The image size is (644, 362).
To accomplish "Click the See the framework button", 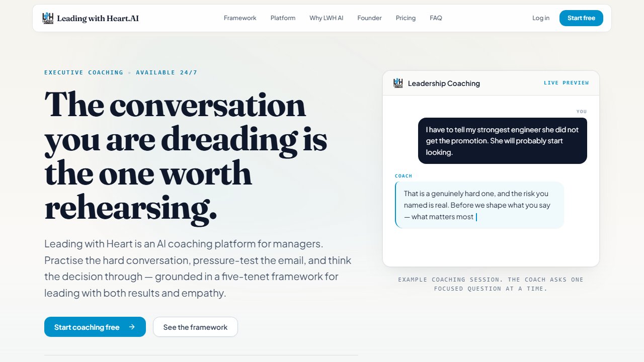I will tap(195, 327).
